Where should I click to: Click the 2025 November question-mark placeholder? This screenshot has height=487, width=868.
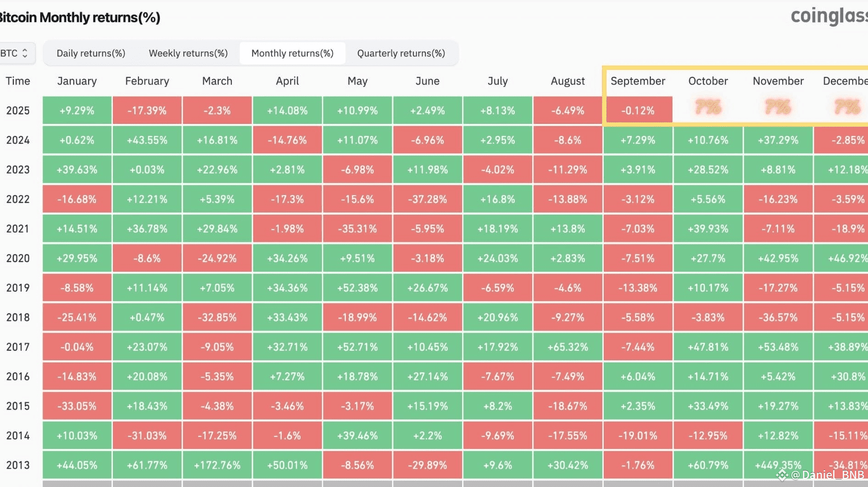[x=778, y=107]
